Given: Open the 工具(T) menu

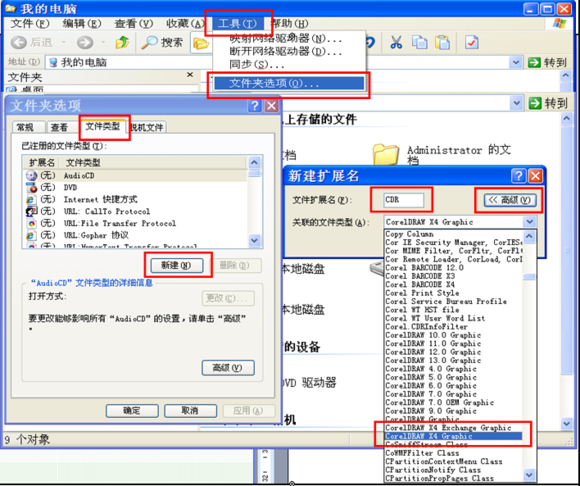Looking at the screenshot, I should coord(238,24).
